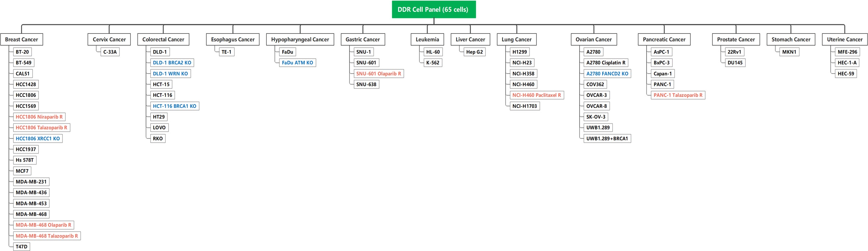The height and width of the screenshot is (251, 868).
Task: Click the HCC1937 cell line box
Action: (26, 149)
